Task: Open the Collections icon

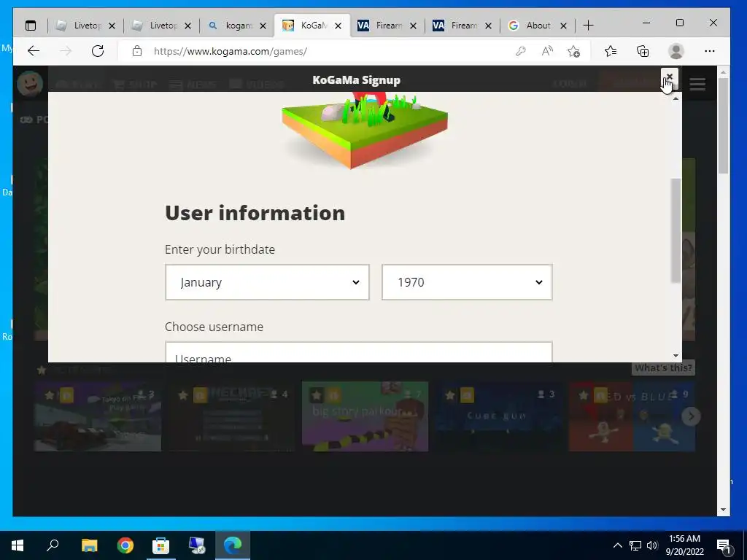Action: click(643, 51)
